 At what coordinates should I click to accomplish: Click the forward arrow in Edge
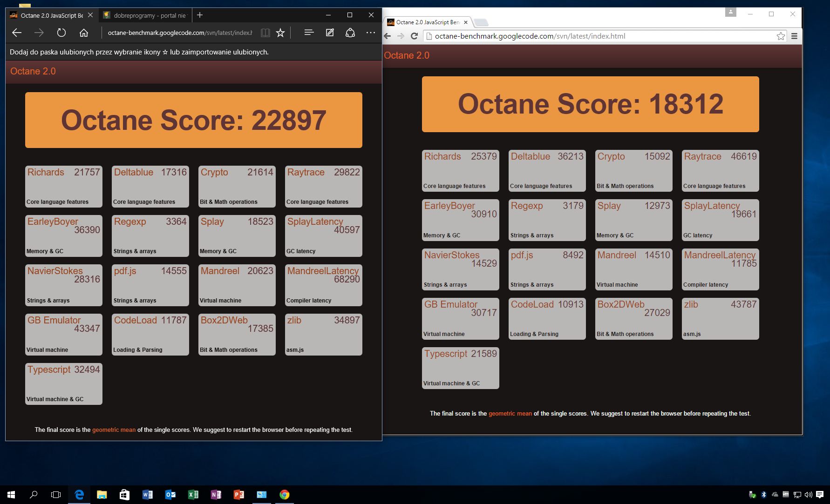coord(39,33)
